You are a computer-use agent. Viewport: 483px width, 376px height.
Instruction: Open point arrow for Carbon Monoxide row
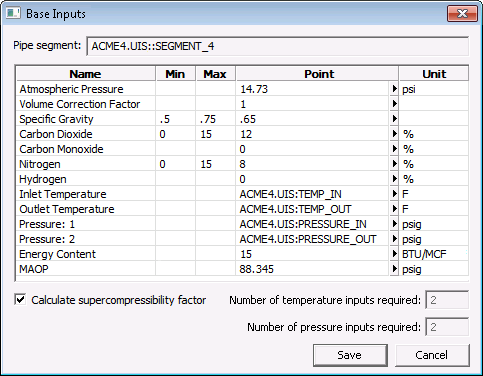pyautogui.click(x=394, y=149)
